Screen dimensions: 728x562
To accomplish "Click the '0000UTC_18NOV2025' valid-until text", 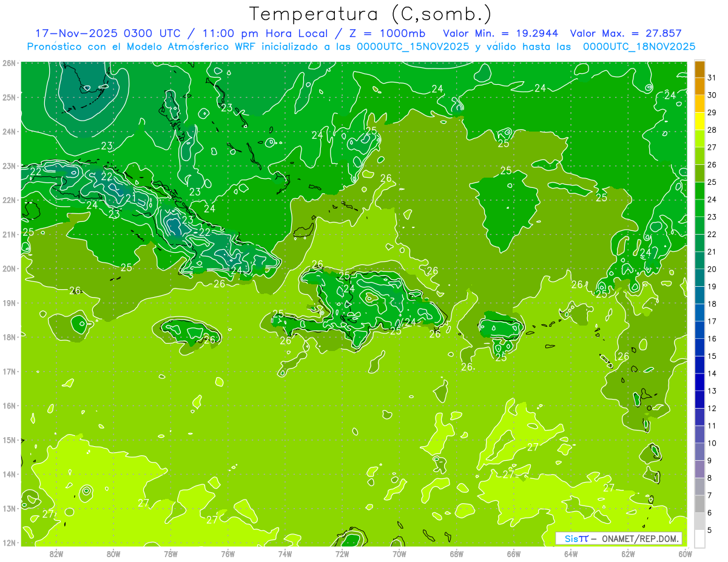I will 639,47.
